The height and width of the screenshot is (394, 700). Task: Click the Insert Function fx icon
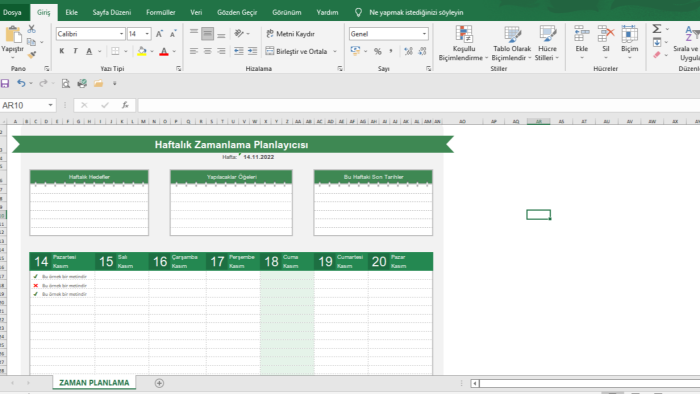(x=125, y=105)
